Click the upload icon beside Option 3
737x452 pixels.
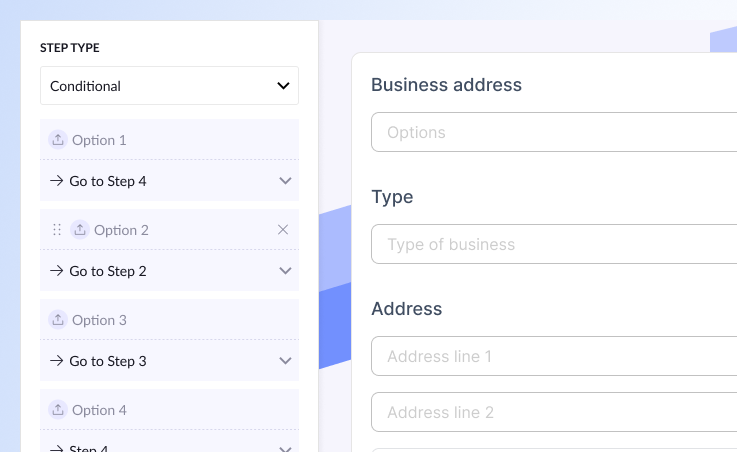58,320
